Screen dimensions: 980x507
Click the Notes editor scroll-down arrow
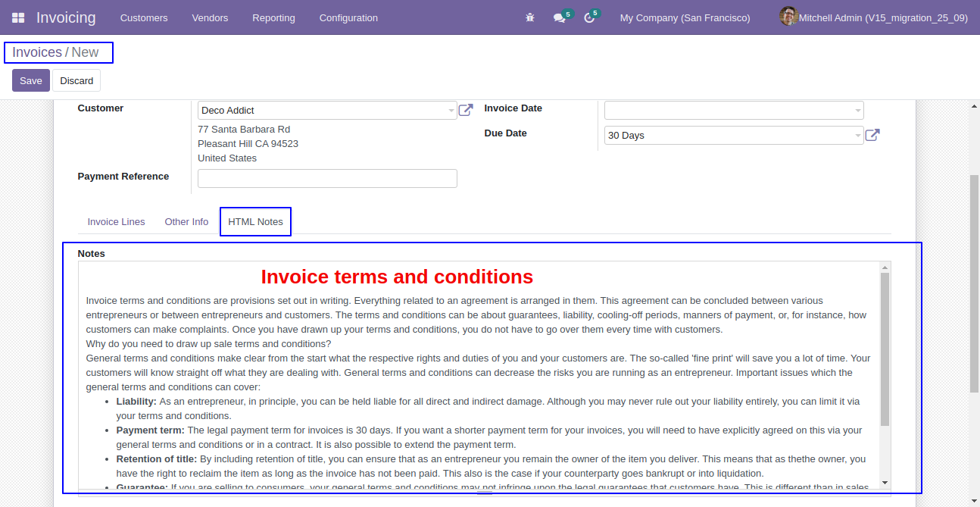tap(885, 483)
